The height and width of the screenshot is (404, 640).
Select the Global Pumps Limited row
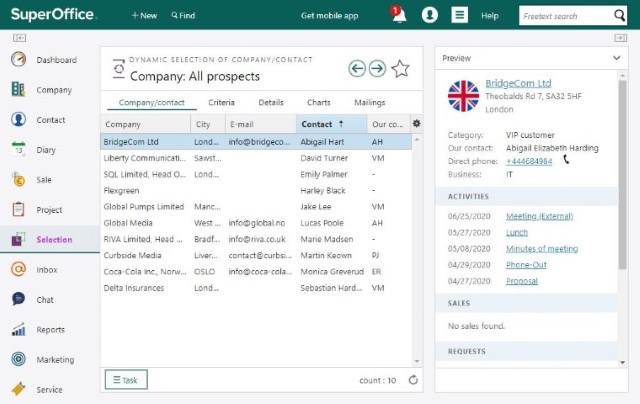click(x=256, y=206)
